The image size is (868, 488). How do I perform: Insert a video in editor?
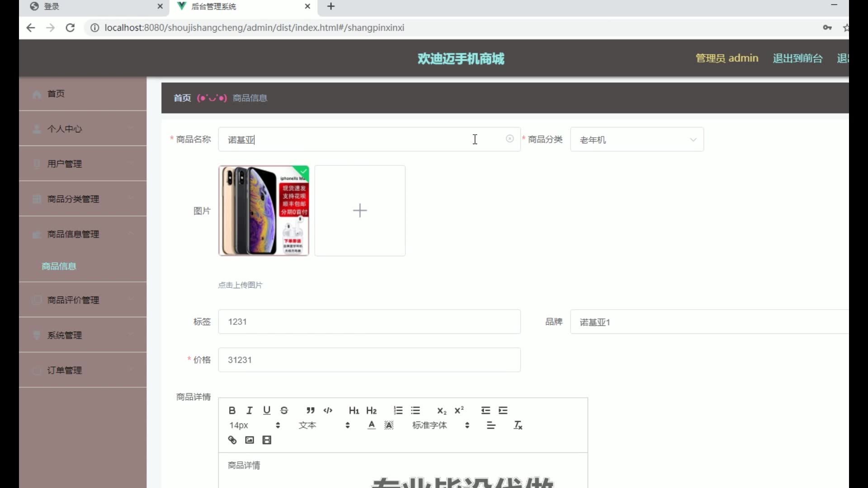(267, 440)
